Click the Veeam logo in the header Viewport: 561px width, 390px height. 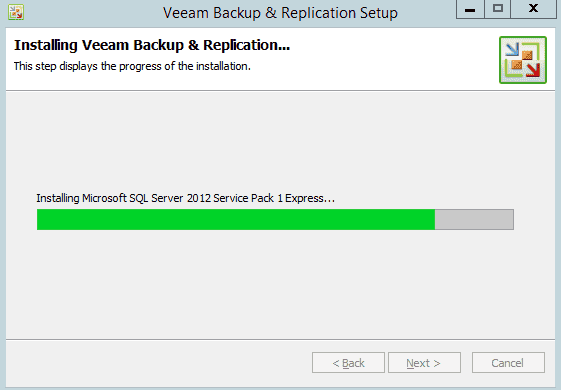pyautogui.click(x=523, y=60)
